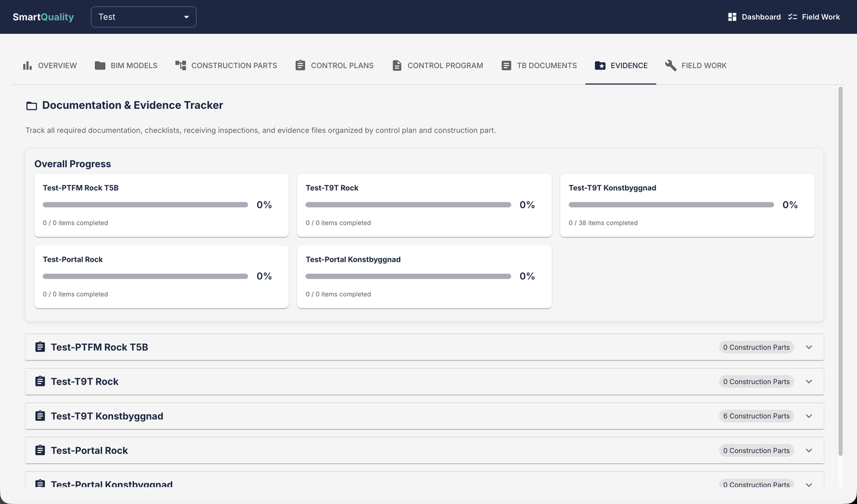
Task: Expand the Test-Portal Rock section chevron
Action: [x=809, y=450]
